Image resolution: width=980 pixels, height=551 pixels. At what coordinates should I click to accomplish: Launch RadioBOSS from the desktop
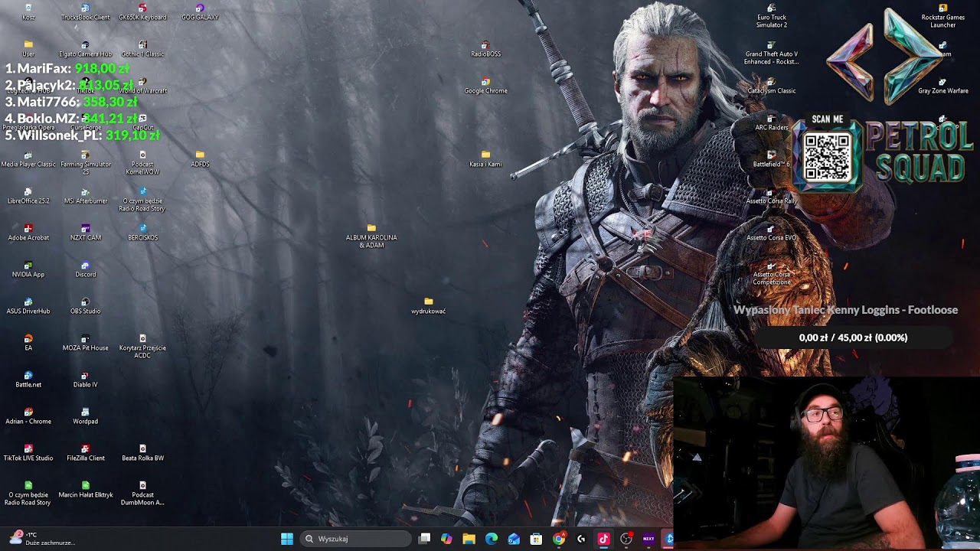click(485, 48)
